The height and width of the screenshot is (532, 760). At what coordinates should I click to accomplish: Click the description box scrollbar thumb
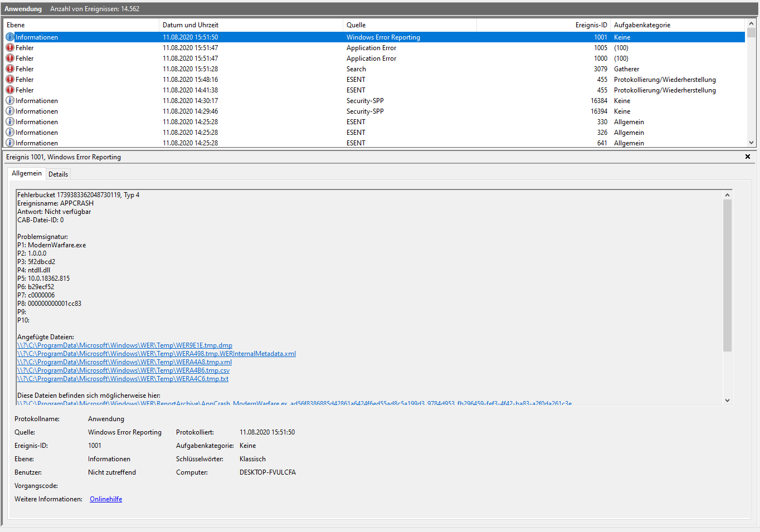point(727,275)
